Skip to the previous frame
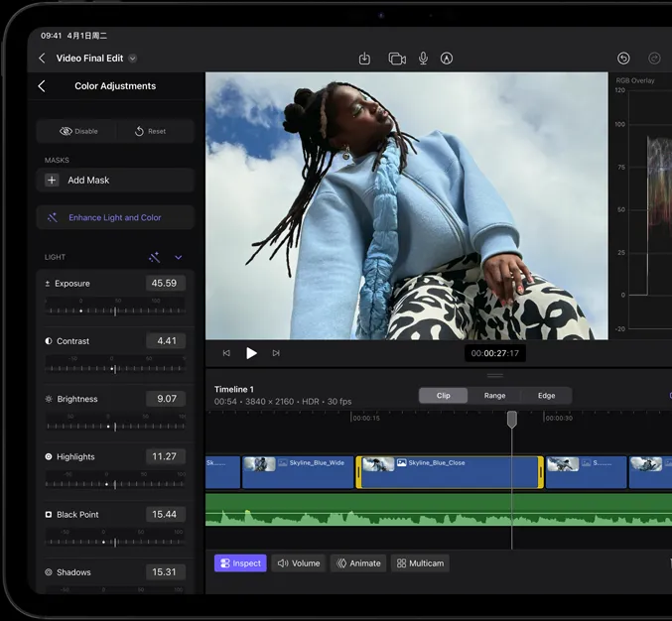672x621 pixels. [x=226, y=353]
